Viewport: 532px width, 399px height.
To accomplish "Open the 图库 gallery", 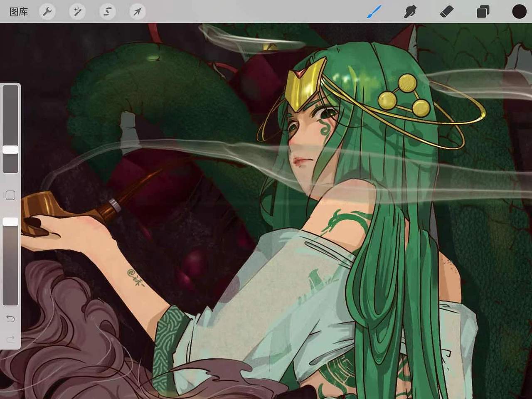I will pos(19,12).
